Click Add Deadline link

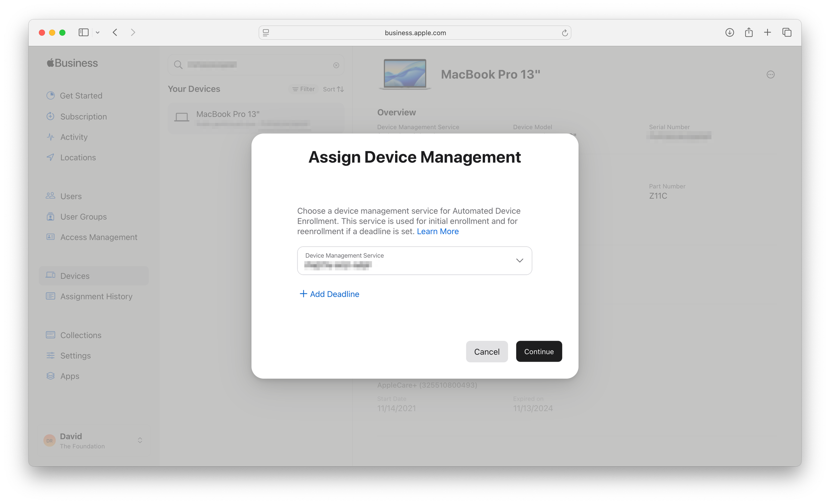(x=329, y=294)
